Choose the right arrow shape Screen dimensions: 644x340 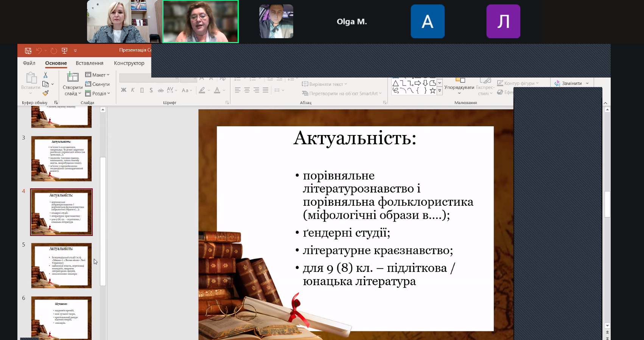pyautogui.click(x=418, y=83)
